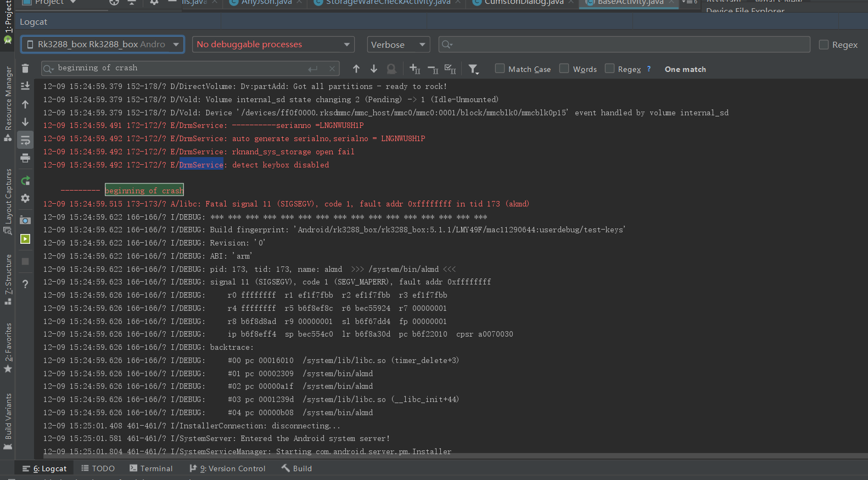Viewport: 868px width, 480px height.
Task: Clear logcat with the trash icon
Action: (25, 68)
